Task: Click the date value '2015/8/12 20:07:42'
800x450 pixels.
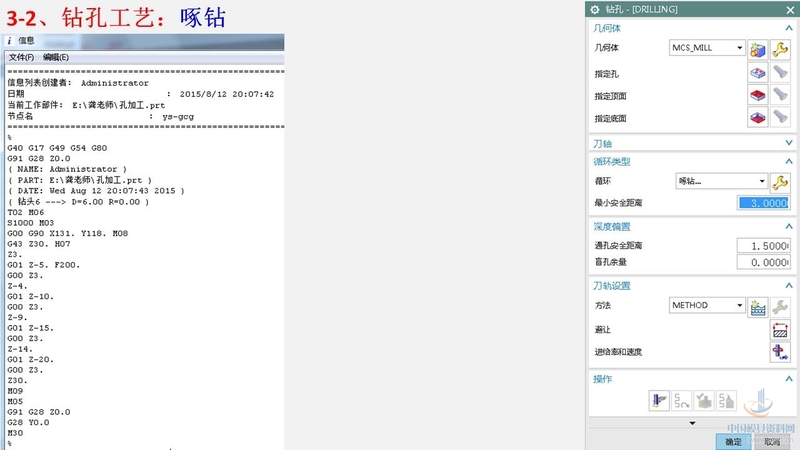Action: tap(227, 94)
